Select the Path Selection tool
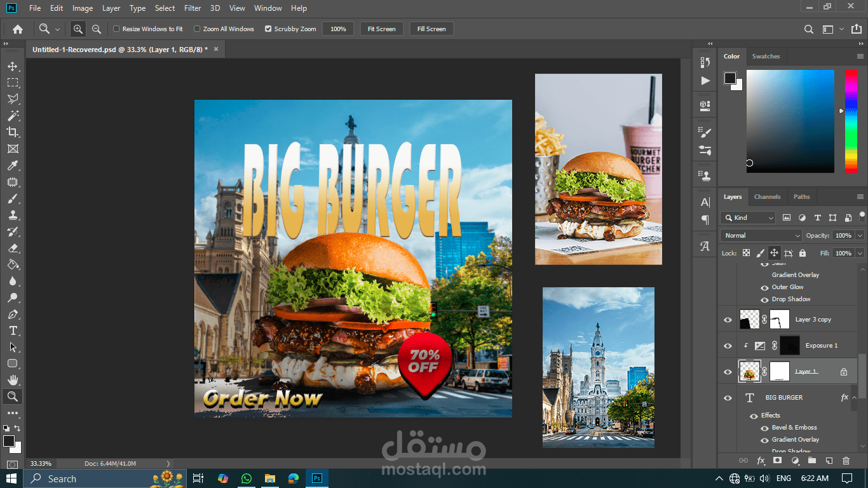868x488 pixels. pos(13,348)
